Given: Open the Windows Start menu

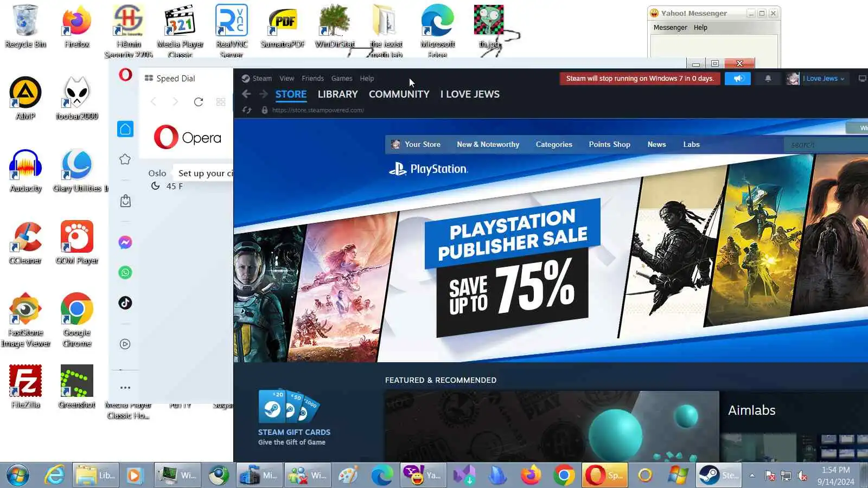Looking at the screenshot, I should pos(18,476).
